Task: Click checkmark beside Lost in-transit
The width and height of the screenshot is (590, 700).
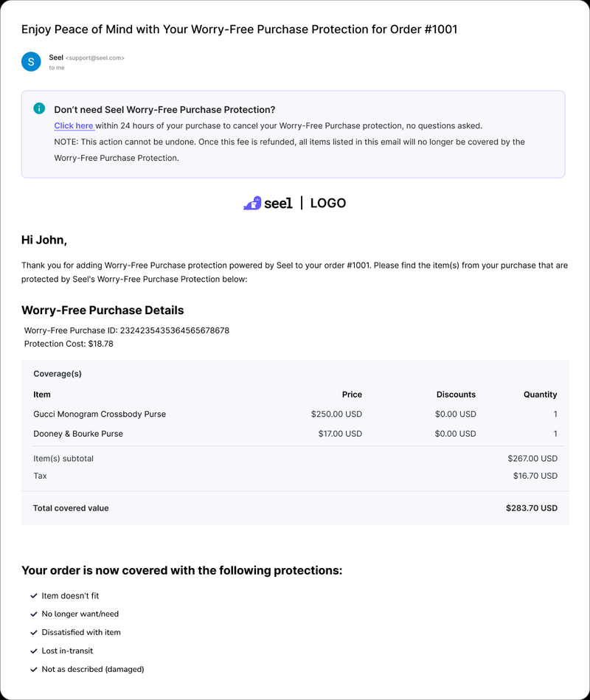Action: (34, 651)
